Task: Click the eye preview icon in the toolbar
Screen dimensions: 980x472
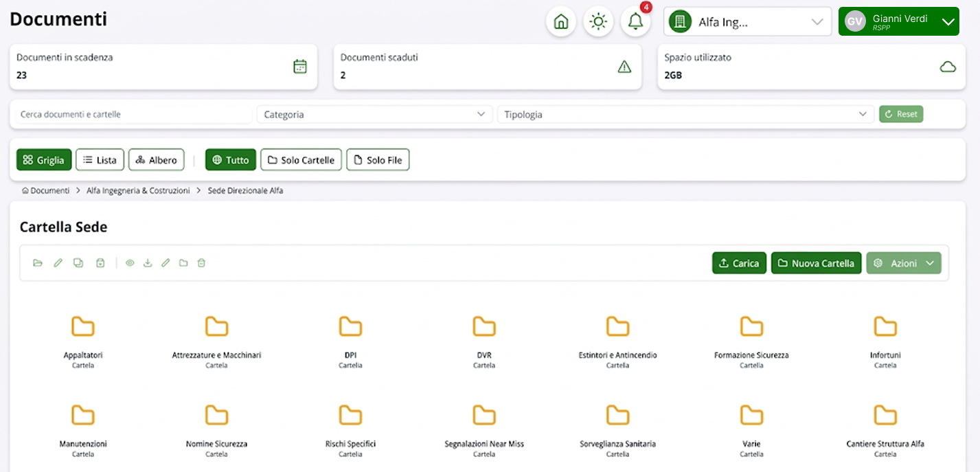Action: [x=130, y=263]
